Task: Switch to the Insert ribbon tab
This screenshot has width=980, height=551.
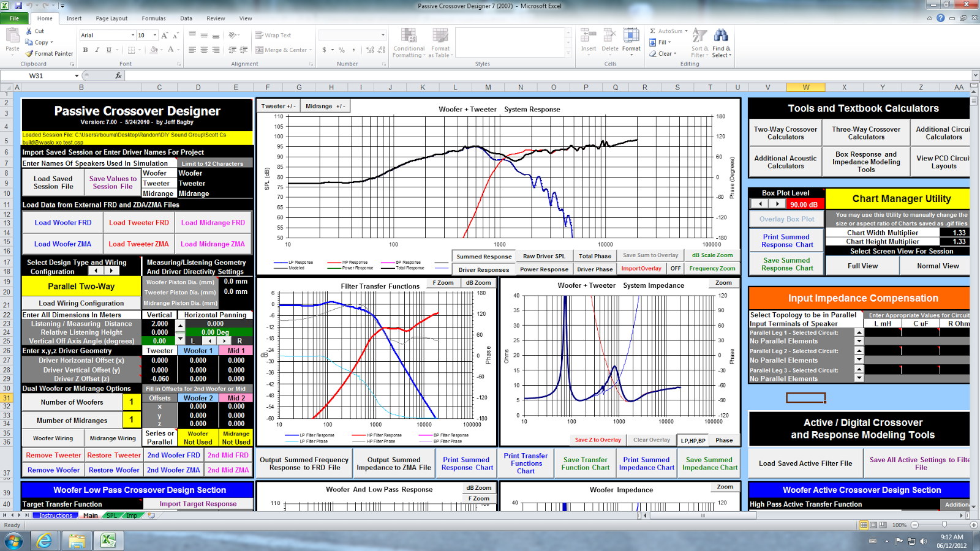Action: tap(74, 18)
